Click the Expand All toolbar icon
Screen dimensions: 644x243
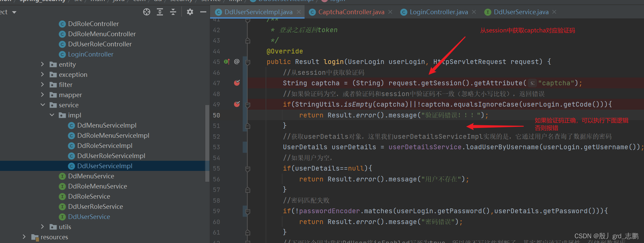click(x=160, y=12)
